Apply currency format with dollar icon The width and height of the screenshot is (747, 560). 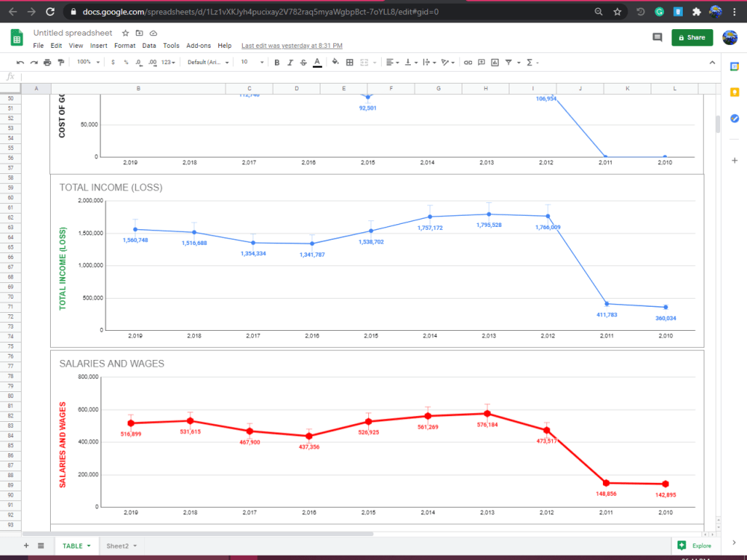[112, 62]
